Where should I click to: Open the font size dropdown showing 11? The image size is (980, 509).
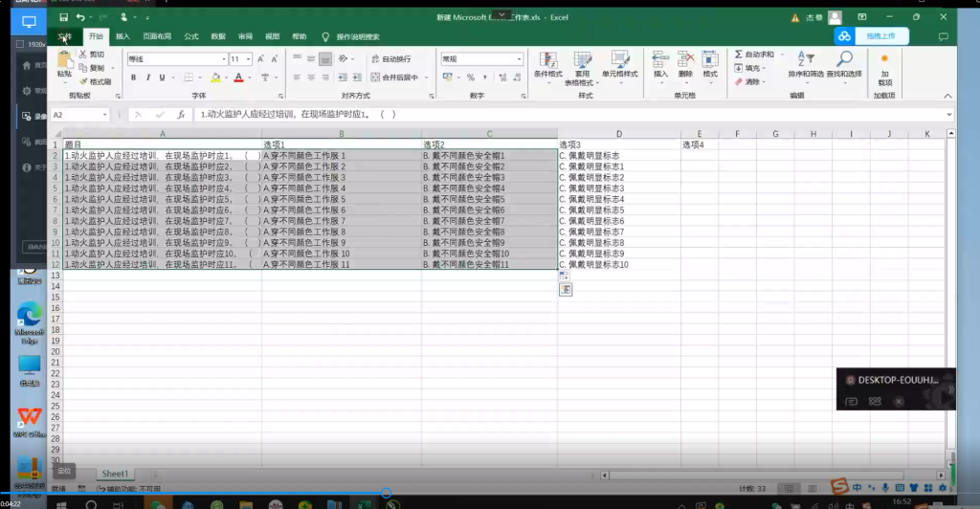point(249,59)
